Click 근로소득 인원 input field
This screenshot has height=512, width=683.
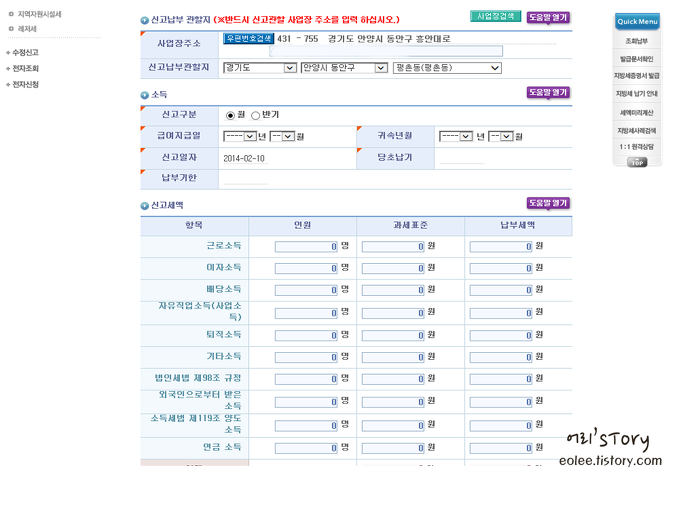306,247
